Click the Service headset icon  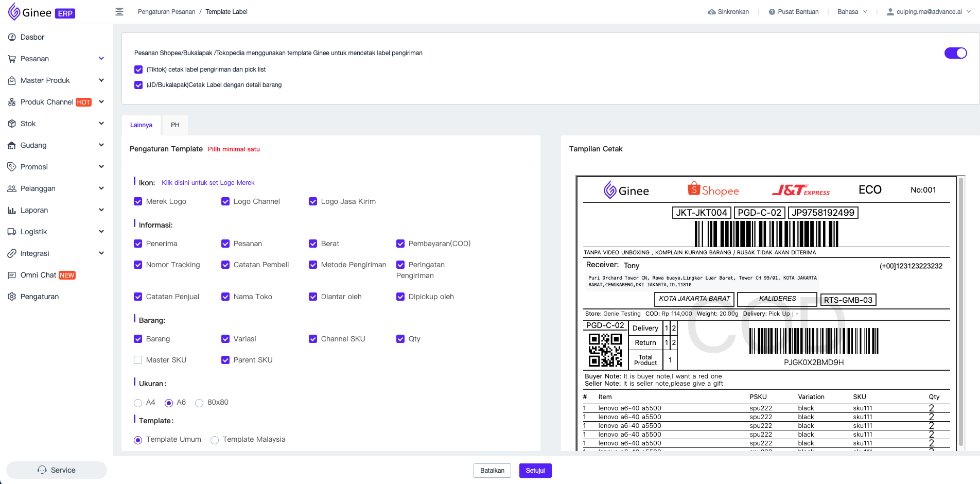point(42,470)
